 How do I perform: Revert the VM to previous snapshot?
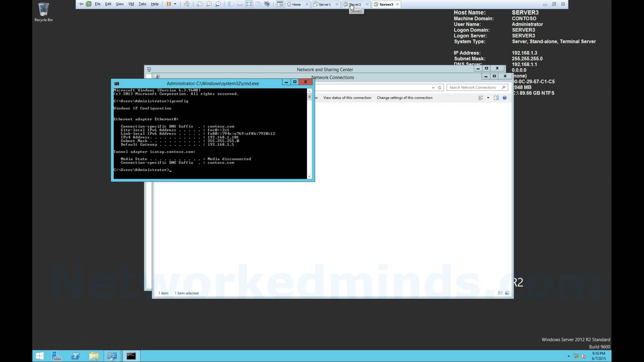[209, 4]
